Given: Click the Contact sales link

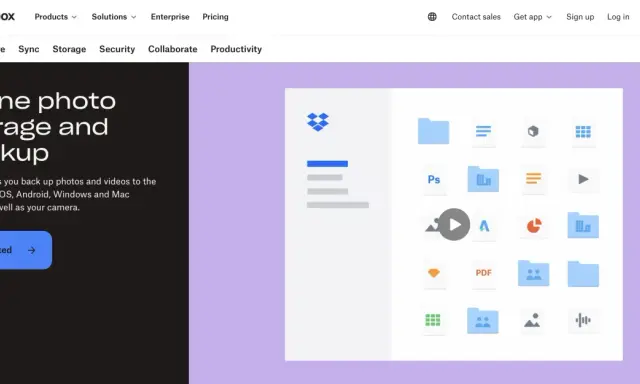Looking at the screenshot, I should coord(476,17).
